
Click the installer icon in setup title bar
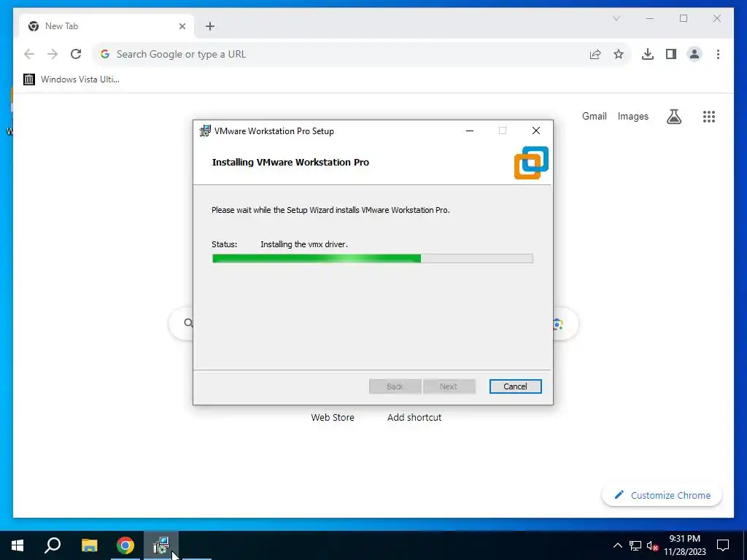(205, 131)
